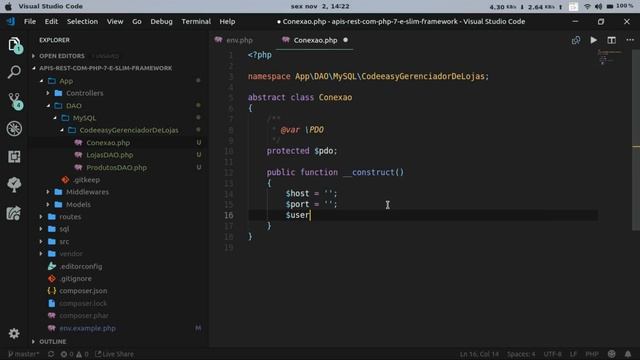Open the Selection menu
Viewport: 640px width, 360px height.
82,21
